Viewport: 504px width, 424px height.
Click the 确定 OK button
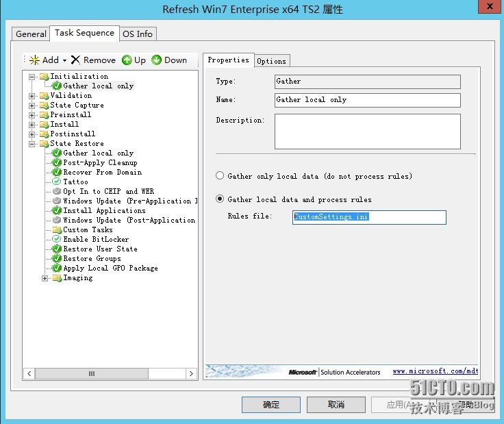(271, 404)
